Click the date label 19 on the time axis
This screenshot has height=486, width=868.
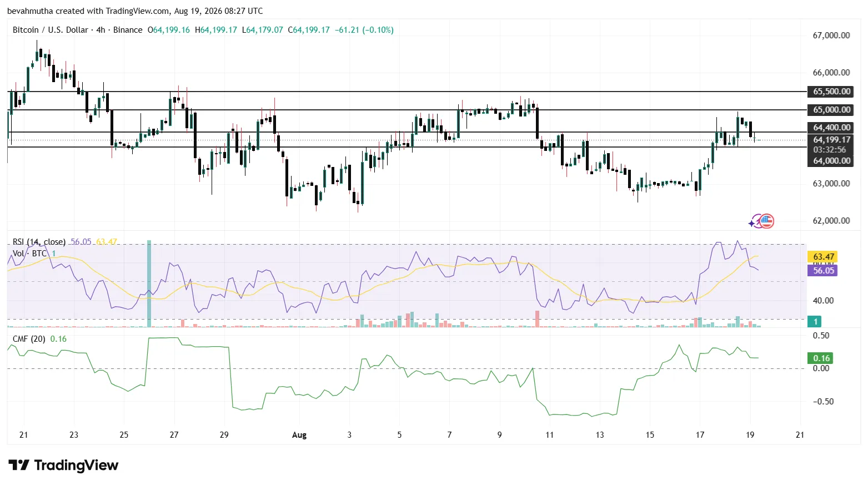pyautogui.click(x=750, y=435)
